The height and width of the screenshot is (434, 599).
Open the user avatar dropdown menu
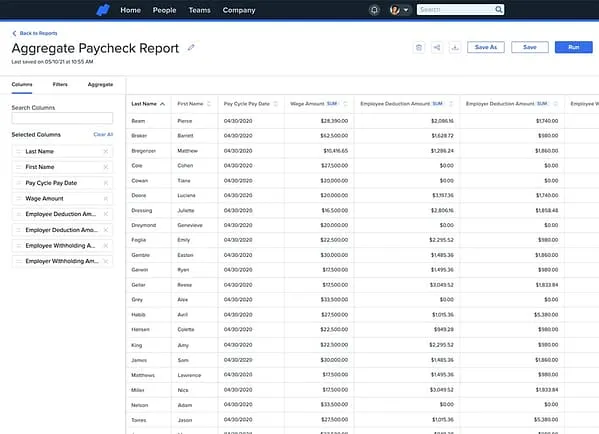coord(399,10)
